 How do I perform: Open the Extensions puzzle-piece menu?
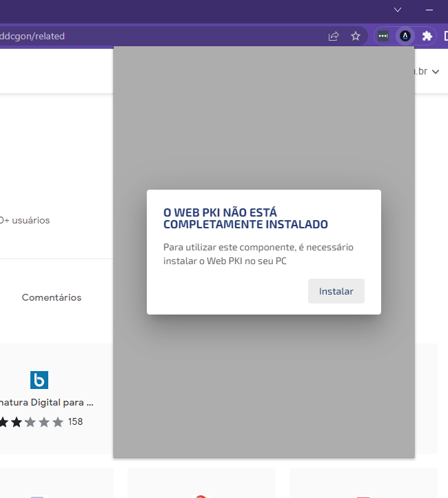(x=427, y=36)
